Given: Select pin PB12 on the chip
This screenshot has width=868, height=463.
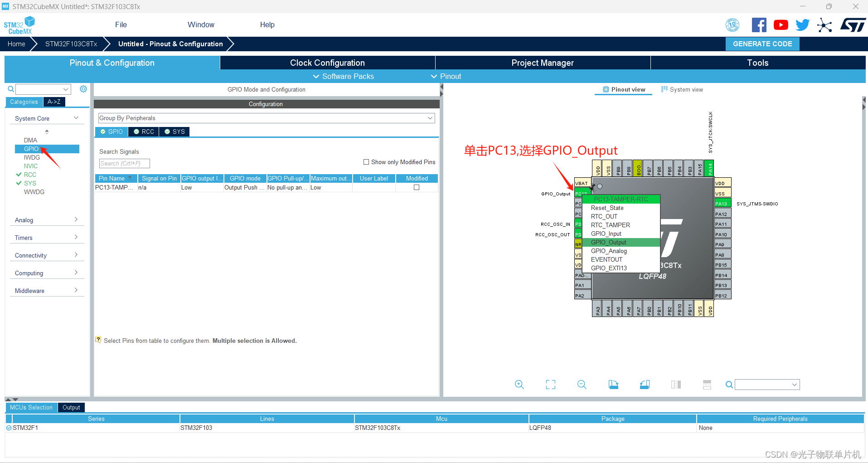Looking at the screenshot, I should click(x=723, y=296).
